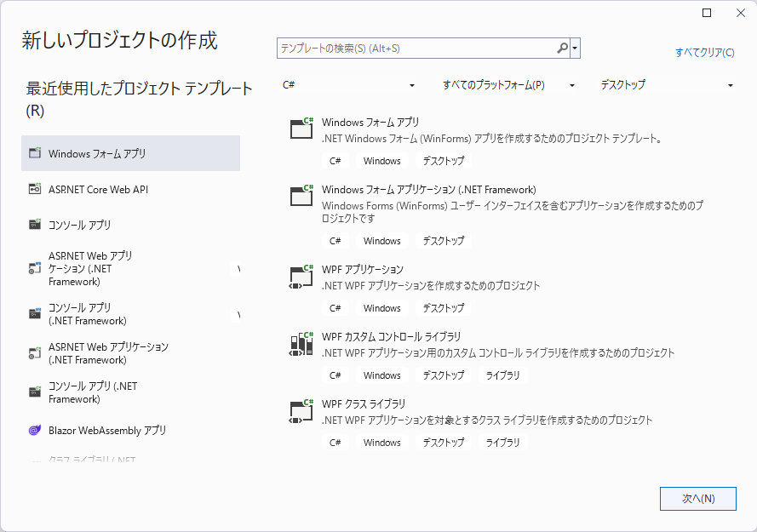Screen dimensions: 757x532
Task: Select ASP.NET Core Web API recent template
Action: [x=130, y=189]
